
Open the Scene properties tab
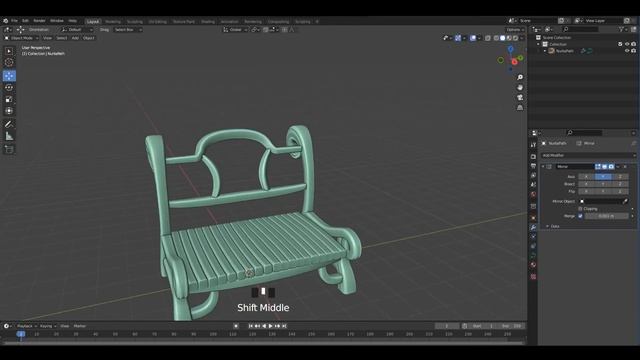533,185
